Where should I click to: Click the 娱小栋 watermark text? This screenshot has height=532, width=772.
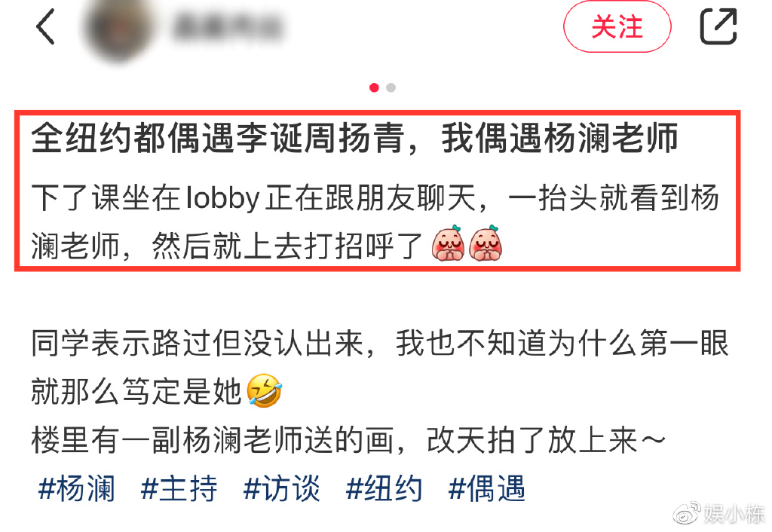click(x=734, y=514)
